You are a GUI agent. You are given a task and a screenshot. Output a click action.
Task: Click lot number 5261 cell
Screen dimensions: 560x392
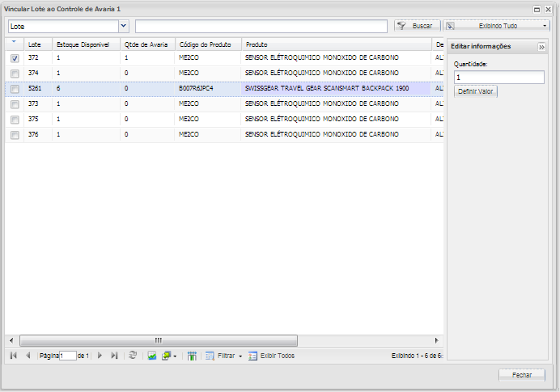(38, 88)
